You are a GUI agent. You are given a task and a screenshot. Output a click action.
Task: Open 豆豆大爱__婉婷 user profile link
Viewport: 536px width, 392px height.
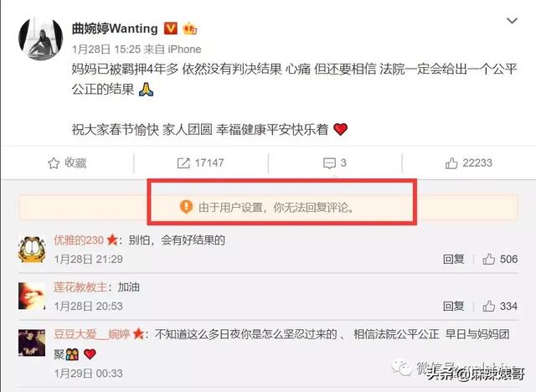coord(92,334)
